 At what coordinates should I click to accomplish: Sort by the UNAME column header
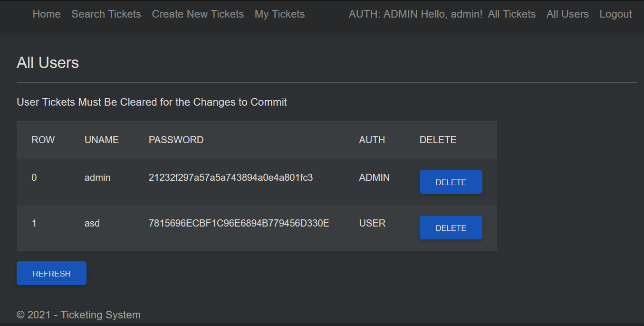[x=101, y=139]
